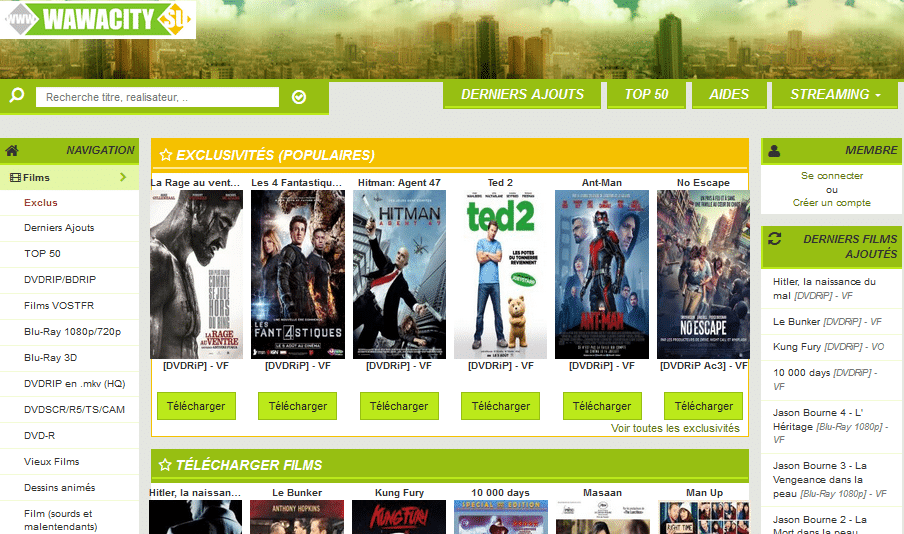Click Télécharger under La Rage au ventre
The width and height of the screenshot is (904, 534).
pyautogui.click(x=196, y=406)
